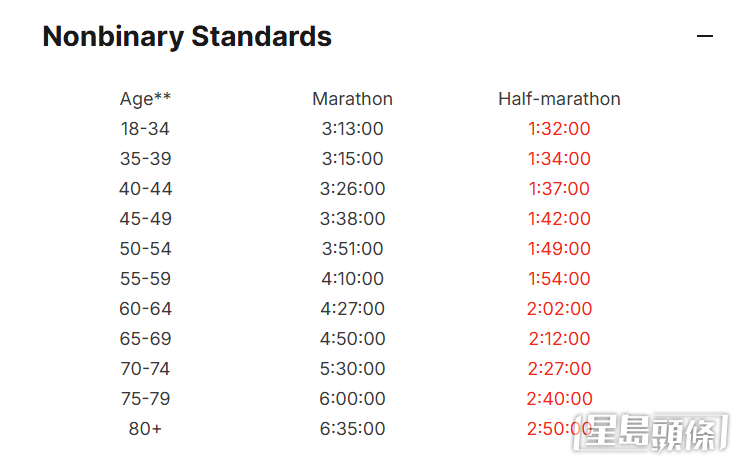Click red half-marathon time 1:32:00
Viewport: 743px width, 473px height.
tap(559, 129)
